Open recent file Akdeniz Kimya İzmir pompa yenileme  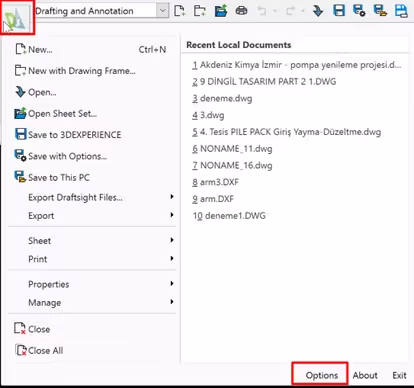click(296, 65)
